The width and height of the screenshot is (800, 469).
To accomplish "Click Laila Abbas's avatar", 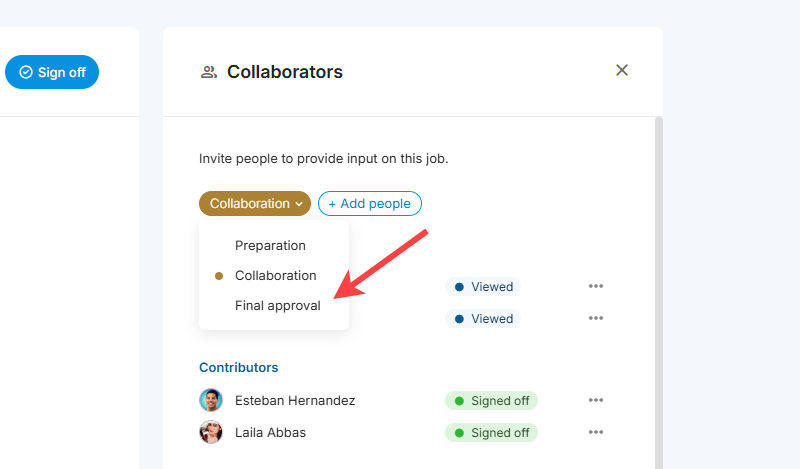I will (x=211, y=432).
